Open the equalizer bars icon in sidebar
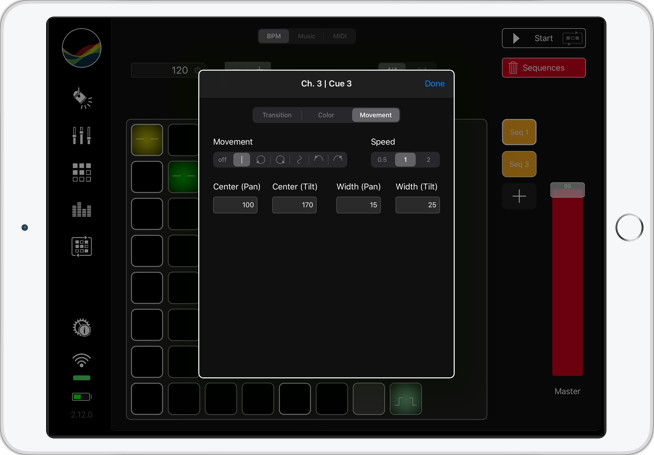Viewport: 654px width, 455px height. 82,209
